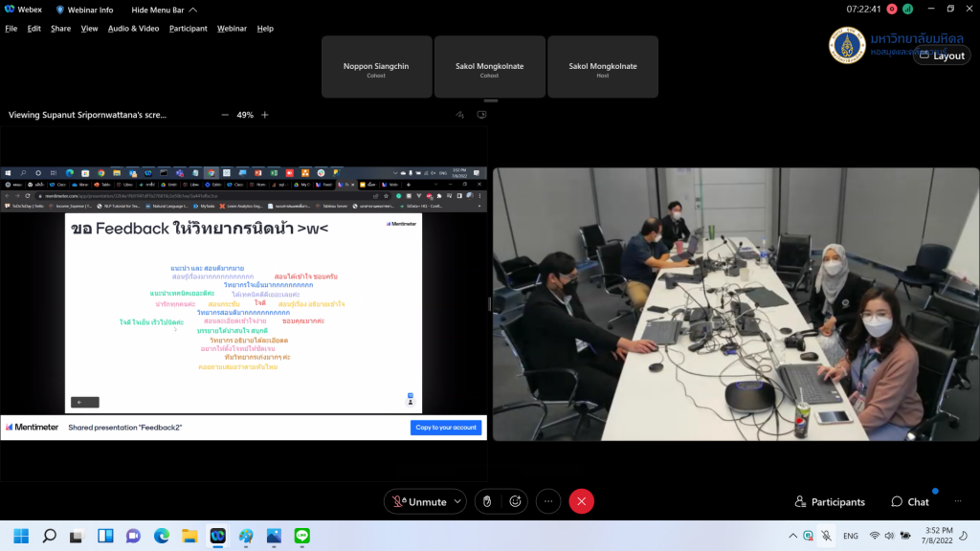The height and width of the screenshot is (551, 980).
Task: Toggle the Chat panel
Action: 909,501
